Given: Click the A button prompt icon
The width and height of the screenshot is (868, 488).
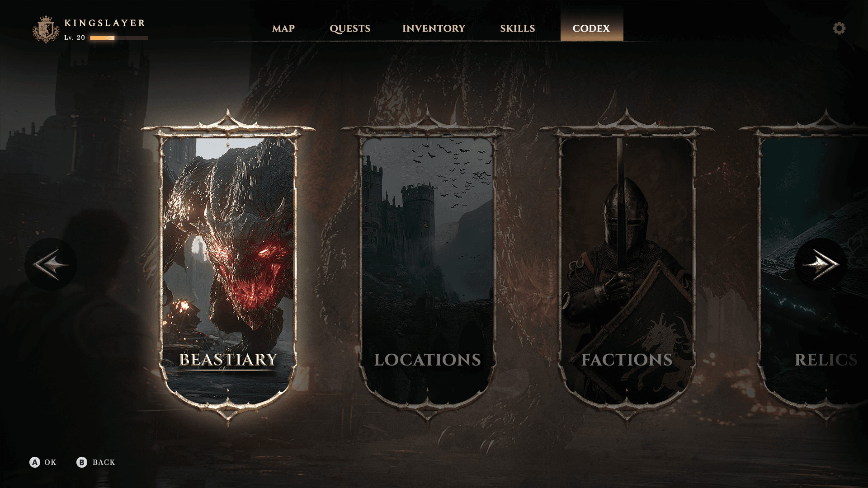Looking at the screenshot, I should click(35, 462).
